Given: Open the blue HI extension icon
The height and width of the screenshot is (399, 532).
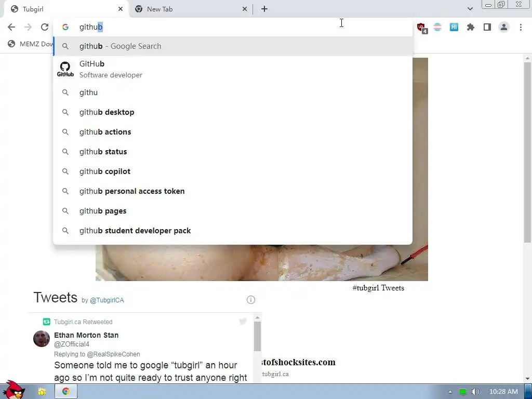Looking at the screenshot, I should click(454, 27).
